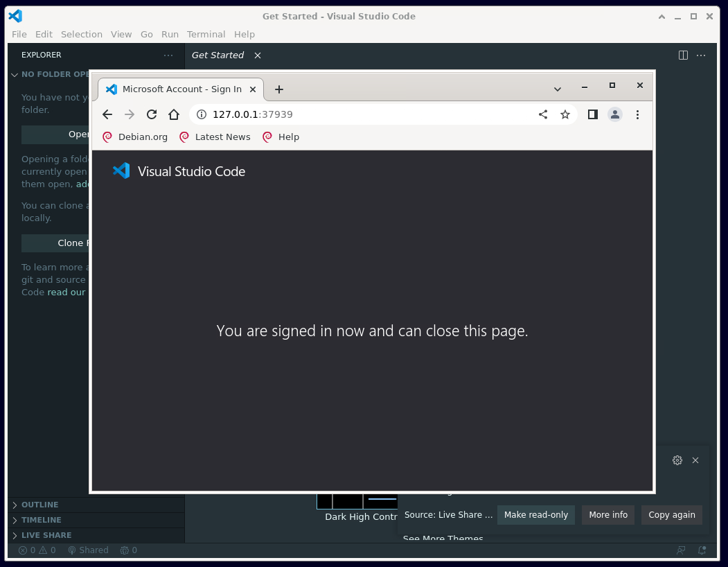The width and height of the screenshot is (728, 567).
Task: Open the tab search dropdown chevron
Action: [x=558, y=89]
